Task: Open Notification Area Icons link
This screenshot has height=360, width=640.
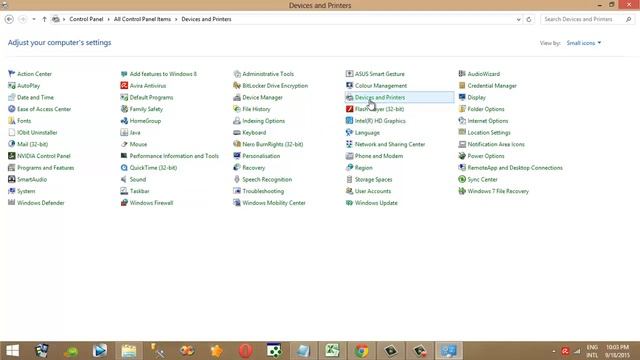Action: (x=496, y=144)
